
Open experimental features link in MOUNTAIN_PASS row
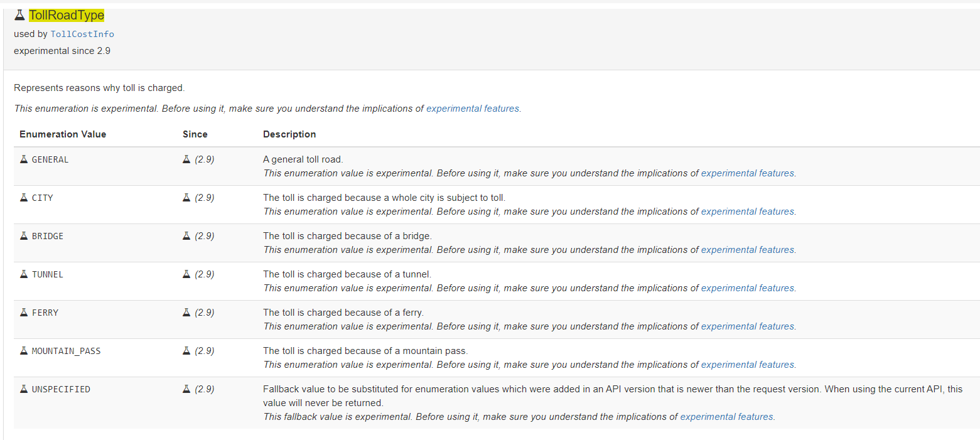pyautogui.click(x=747, y=365)
